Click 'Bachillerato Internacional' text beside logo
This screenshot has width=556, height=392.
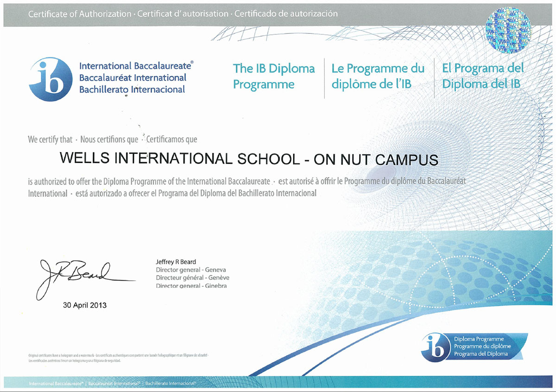click(132, 89)
